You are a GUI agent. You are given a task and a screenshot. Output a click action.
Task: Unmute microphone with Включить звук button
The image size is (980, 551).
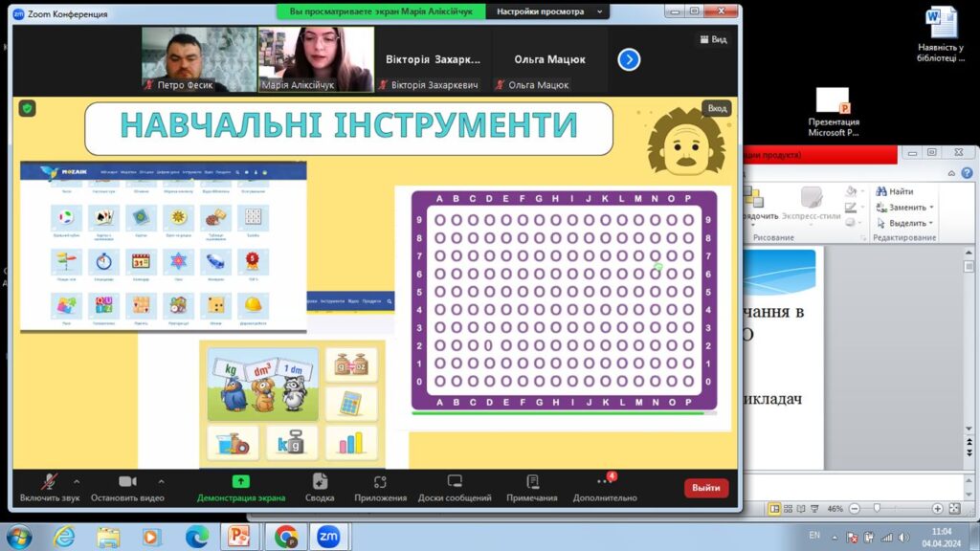[x=48, y=482]
